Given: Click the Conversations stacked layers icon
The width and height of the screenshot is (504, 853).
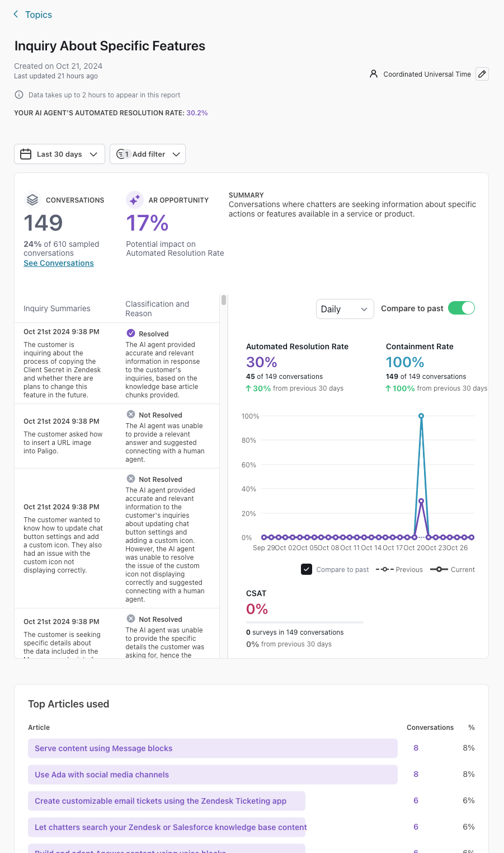Looking at the screenshot, I should [x=32, y=200].
